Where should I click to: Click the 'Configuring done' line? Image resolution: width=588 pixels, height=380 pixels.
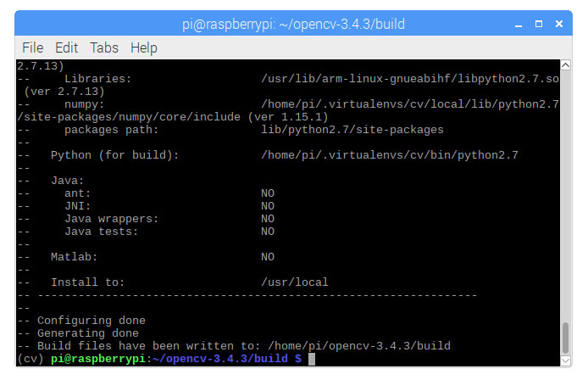click(92, 321)
